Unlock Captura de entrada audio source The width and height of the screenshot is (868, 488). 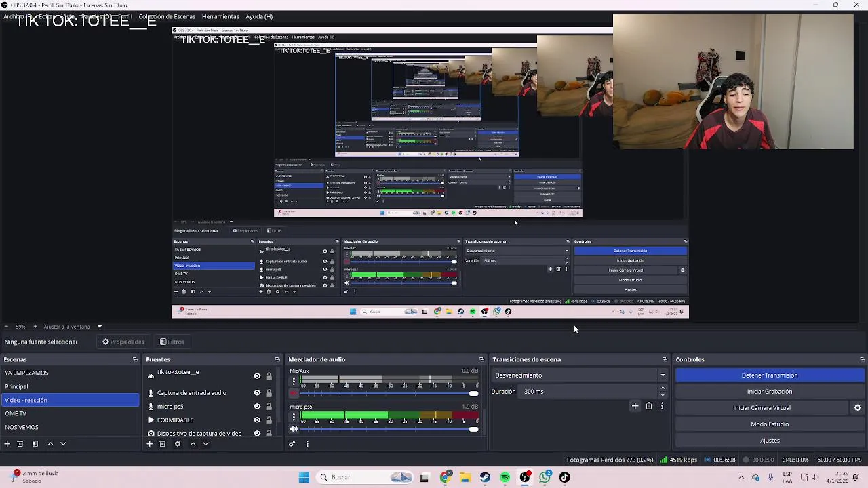269,393
